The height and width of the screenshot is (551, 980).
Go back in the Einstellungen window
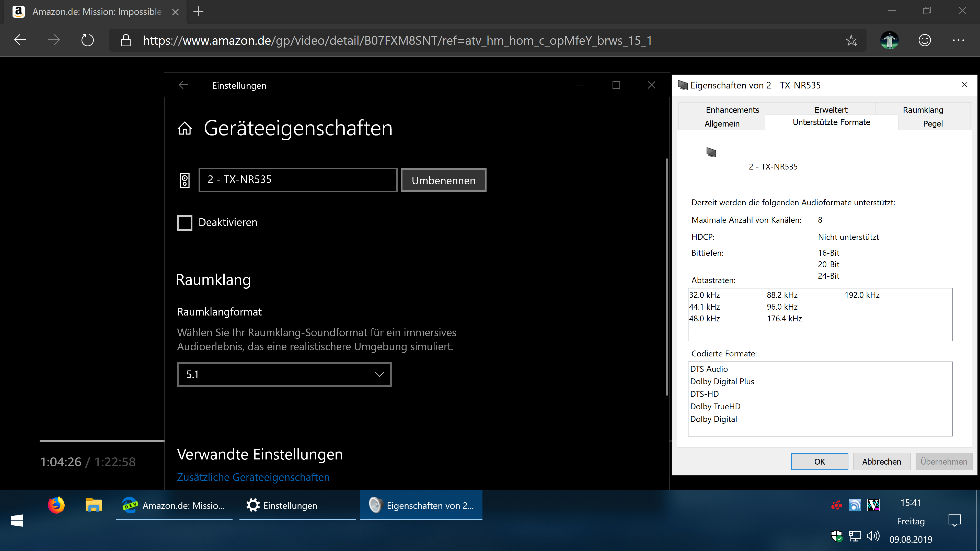coord(183,85)
